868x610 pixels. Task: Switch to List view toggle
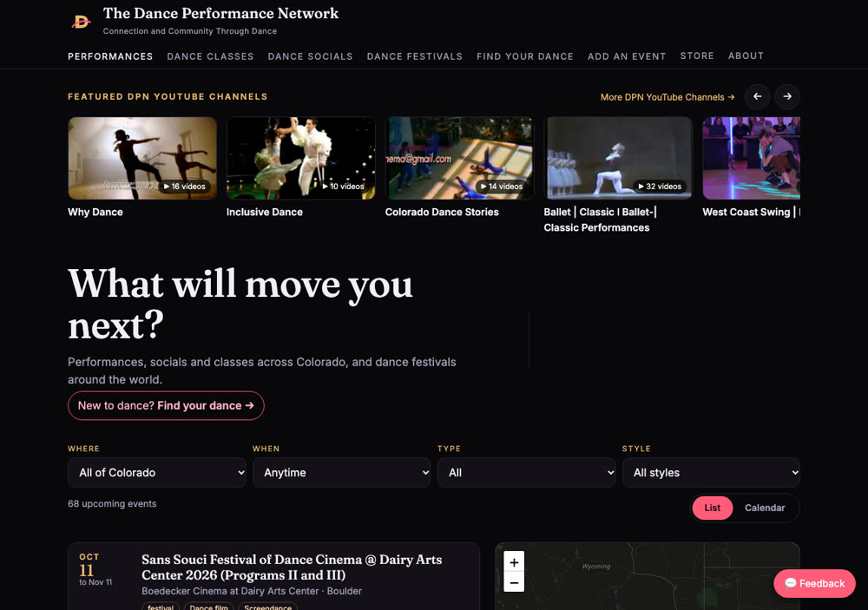[x=713, y=508]
